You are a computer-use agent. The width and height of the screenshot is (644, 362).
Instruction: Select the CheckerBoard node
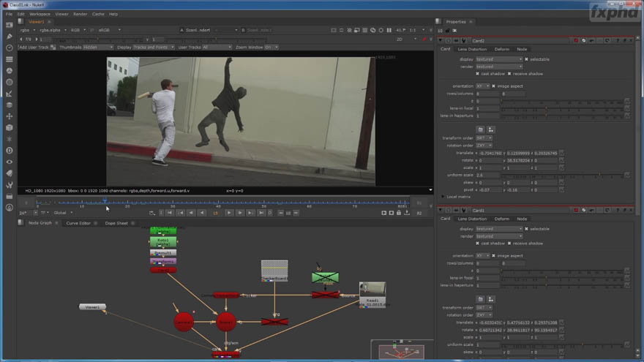click(274, 271)
